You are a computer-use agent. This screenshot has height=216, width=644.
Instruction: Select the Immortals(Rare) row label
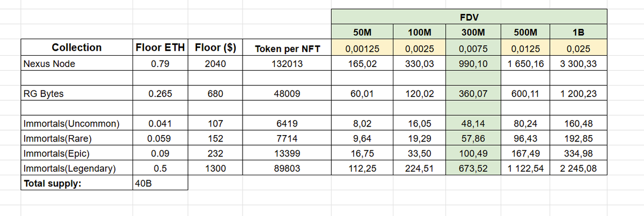pyautogui.click(x=77, y=139)
